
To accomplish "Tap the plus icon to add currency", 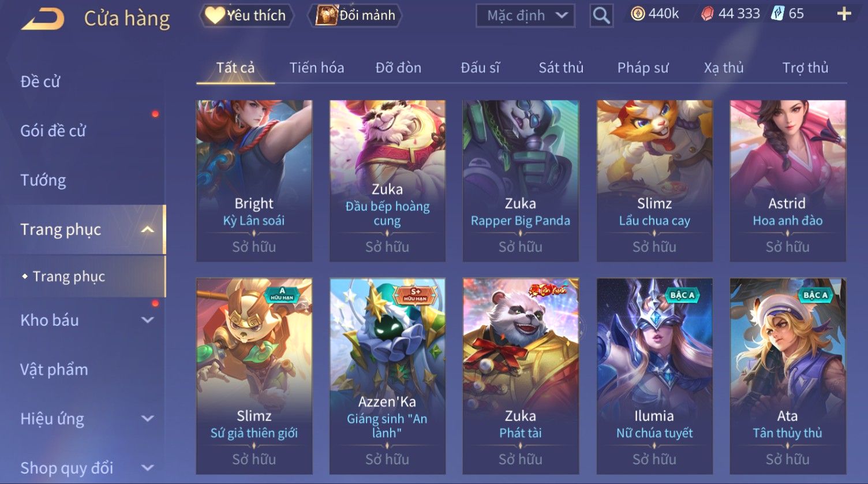I will pos(844,14).
